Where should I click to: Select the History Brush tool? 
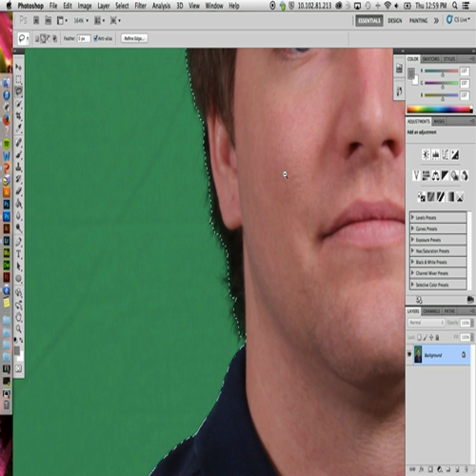coord(18,179)
